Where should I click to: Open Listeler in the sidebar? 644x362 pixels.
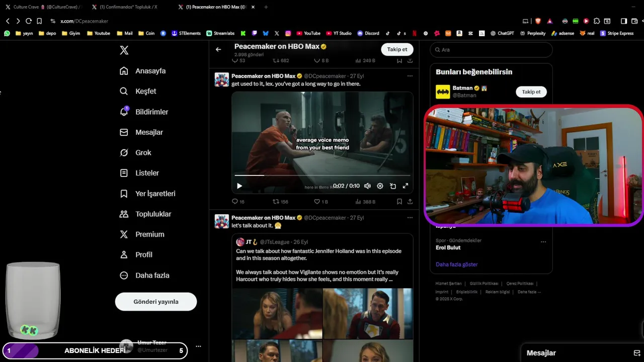click(x=139, y=173)
